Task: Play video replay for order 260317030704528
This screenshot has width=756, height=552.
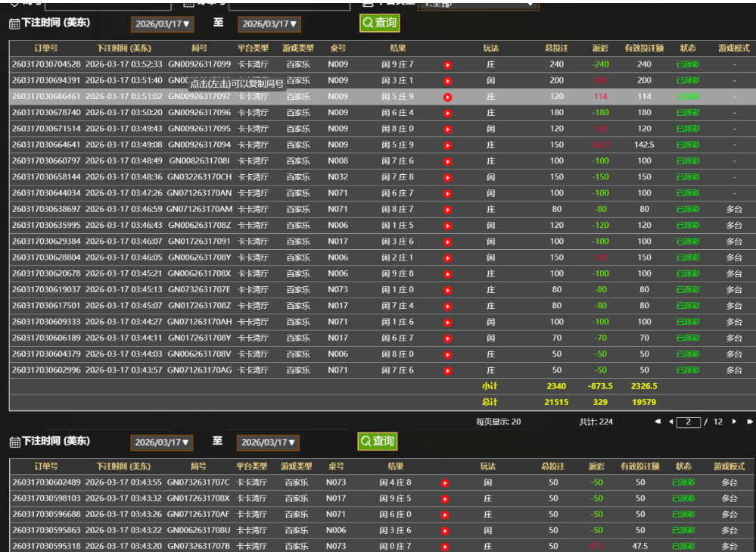Action: click(x=447, y=64)
